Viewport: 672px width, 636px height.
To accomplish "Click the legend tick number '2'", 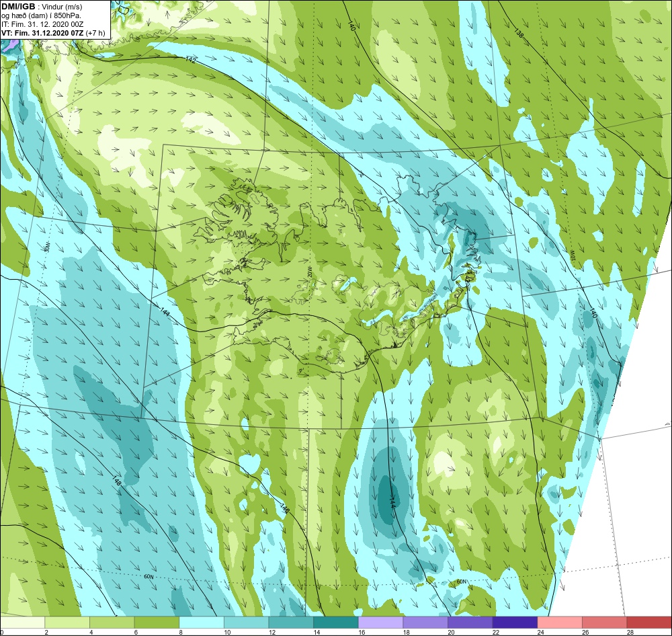I will [46, 632].
